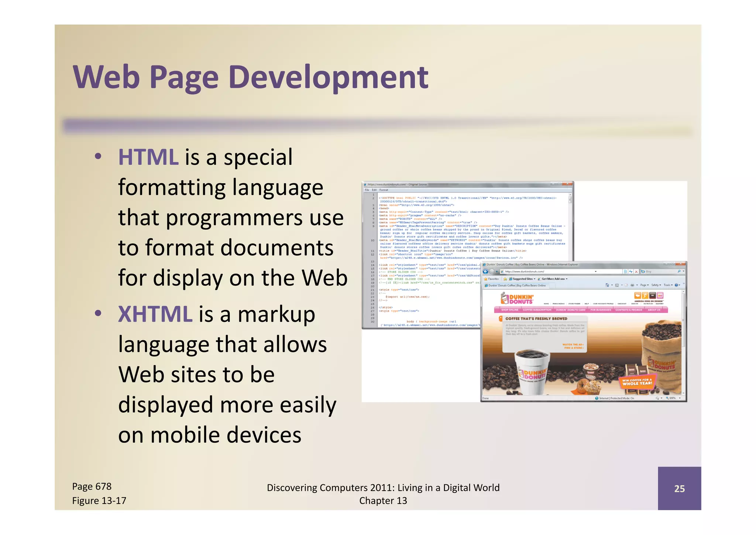
Task: Open the Edit menu in Original Source window
Action: [374, 190]
